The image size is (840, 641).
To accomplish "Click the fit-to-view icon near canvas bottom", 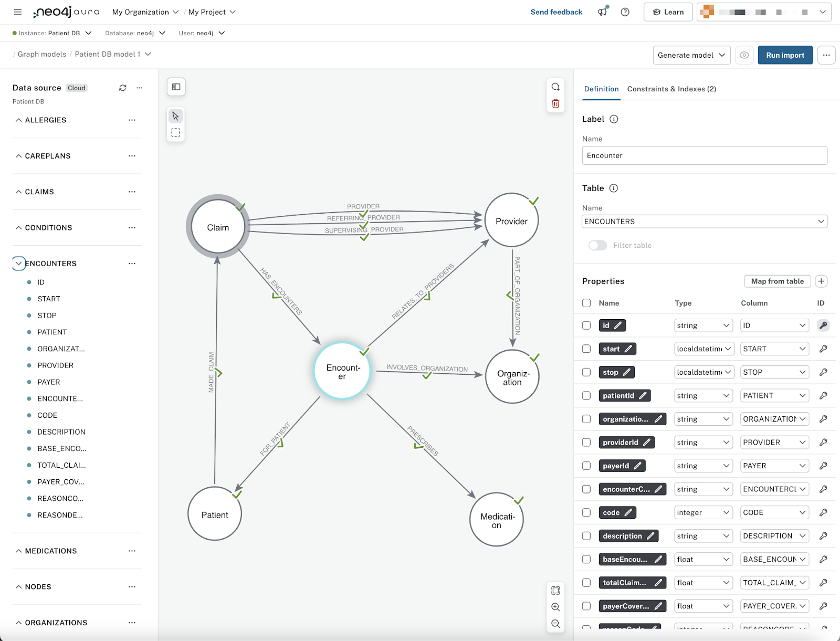I will point(555,590).
